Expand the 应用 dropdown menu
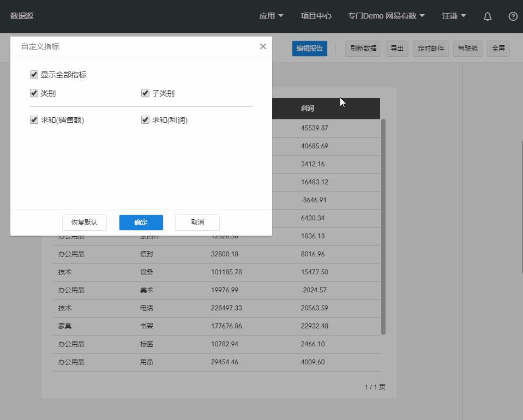Screen dimensions: 523x420 click(x=271, y=16)
